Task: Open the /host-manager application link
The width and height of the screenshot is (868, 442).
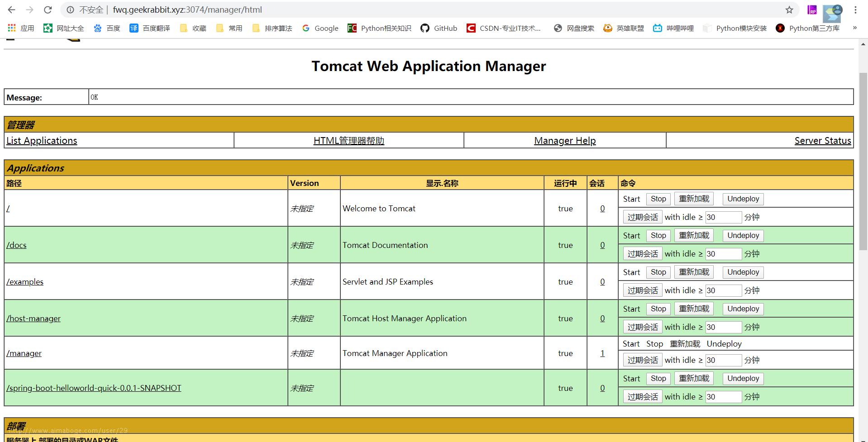Action: tap(33, 318)
